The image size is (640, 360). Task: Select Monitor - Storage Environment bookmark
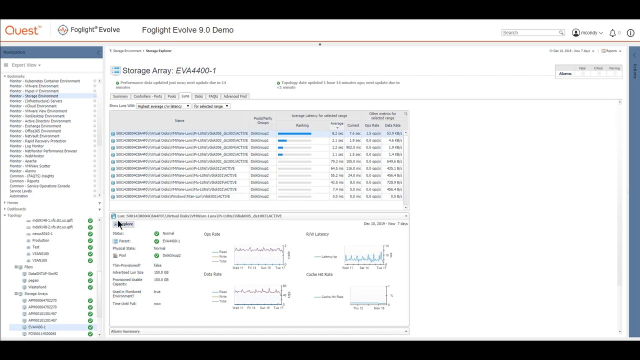[34, 96]
